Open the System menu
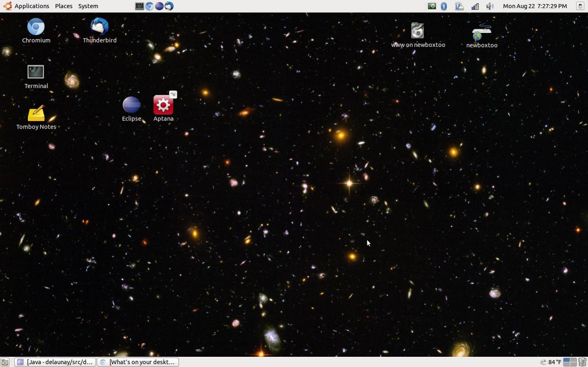 tap(88, 6)
